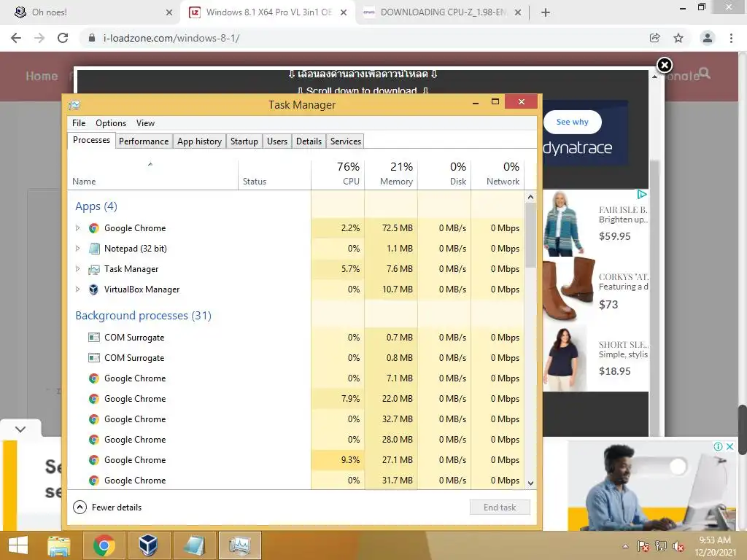Collapse bottom ad banner chevron
The height and width of the screenshot is (560, 747).
tap(20, 429)
